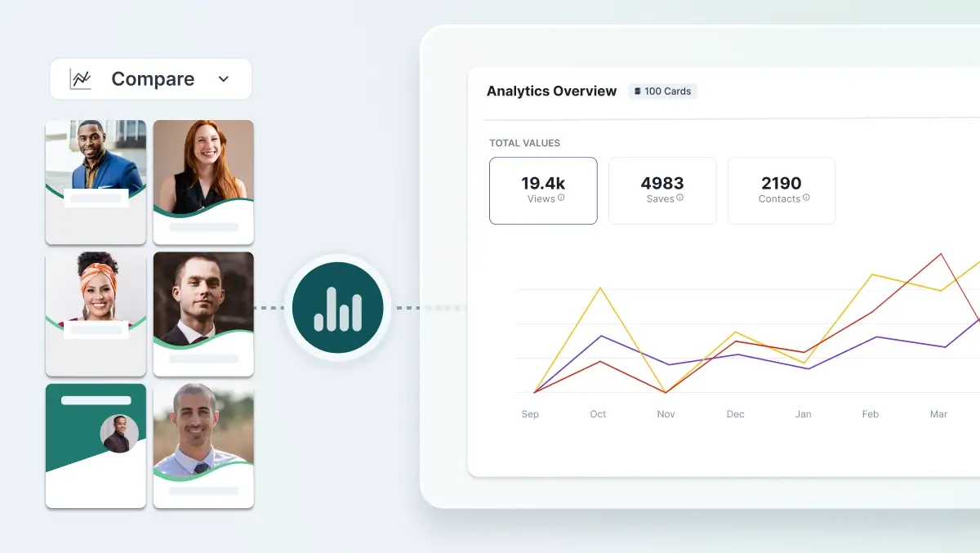Click the 100 Cards badge

pos(661,91)
